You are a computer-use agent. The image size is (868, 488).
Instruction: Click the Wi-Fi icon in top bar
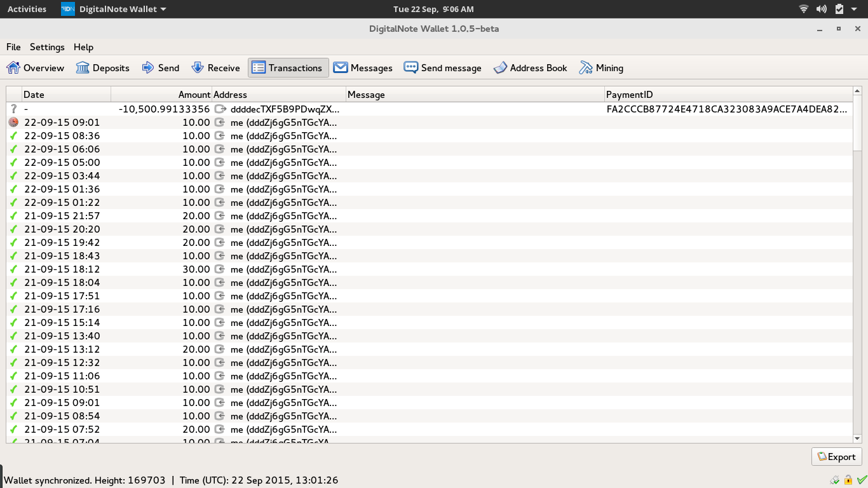(804, 9)
